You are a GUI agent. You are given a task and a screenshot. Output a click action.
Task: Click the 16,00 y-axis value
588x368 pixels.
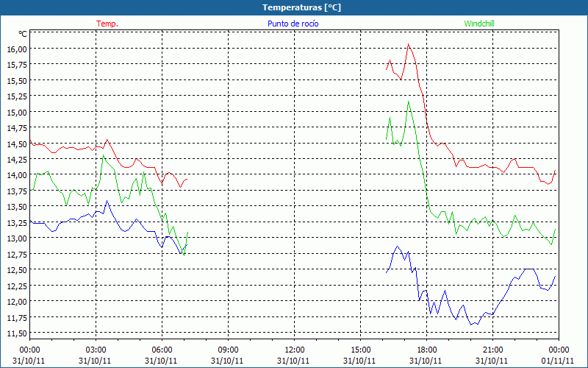click(x=17, y=49)
